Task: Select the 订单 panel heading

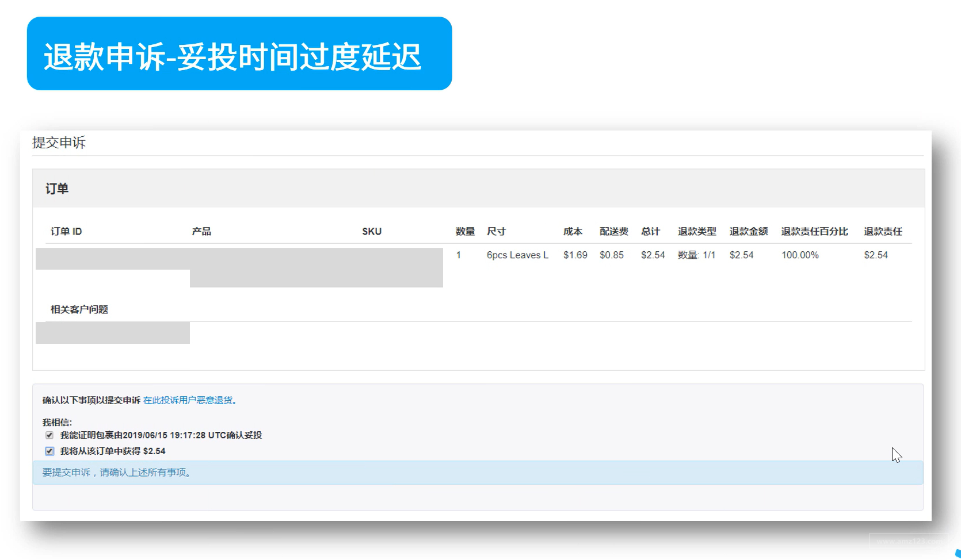Action: 57,189
